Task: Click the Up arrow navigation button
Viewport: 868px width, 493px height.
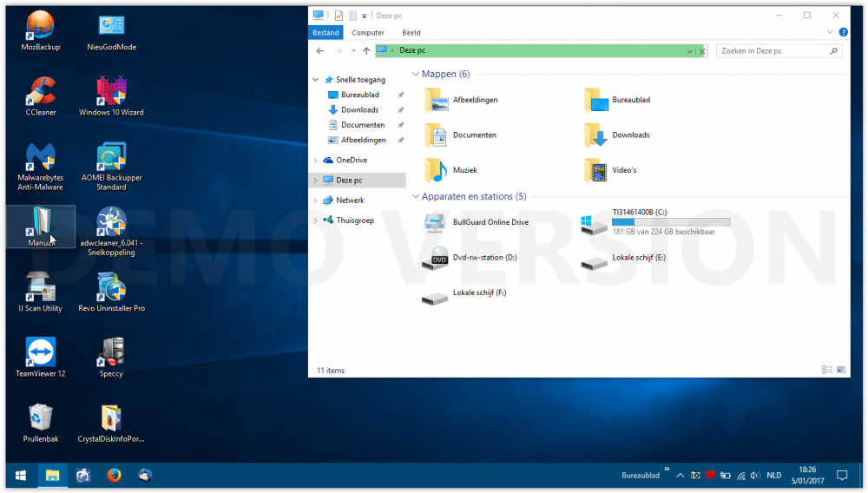Action: (x=366, y=51)
